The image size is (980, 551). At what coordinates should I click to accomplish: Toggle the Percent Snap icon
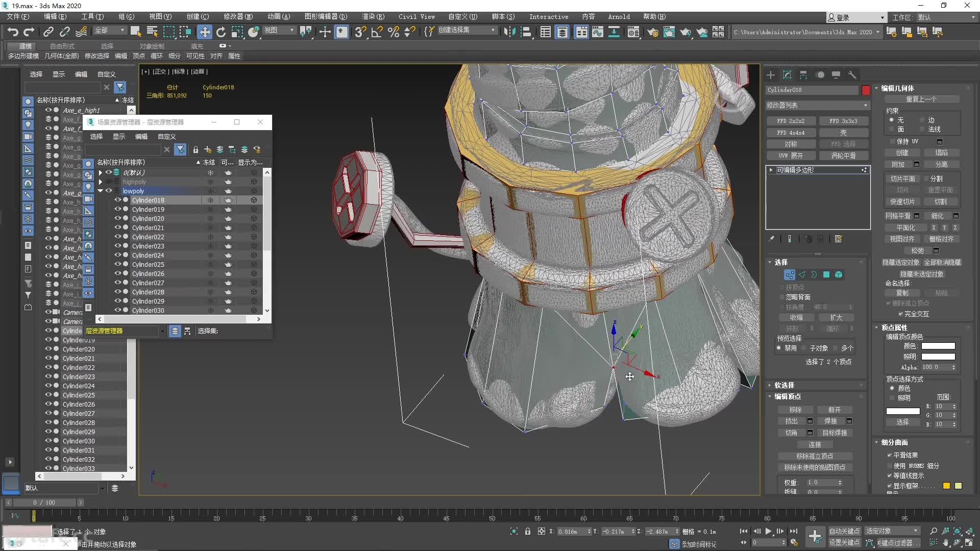pyautogui.click(x=394, y=32)
